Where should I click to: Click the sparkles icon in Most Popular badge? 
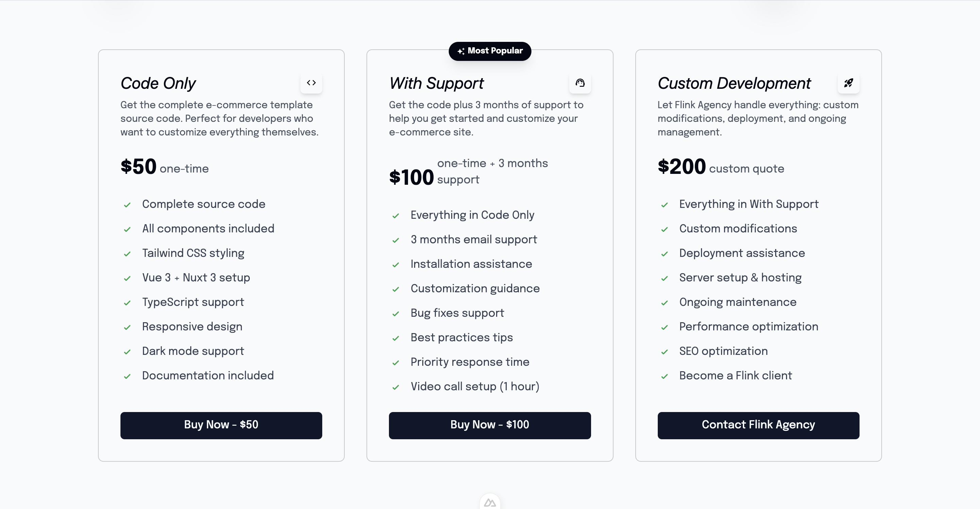(x=461, y=51)
